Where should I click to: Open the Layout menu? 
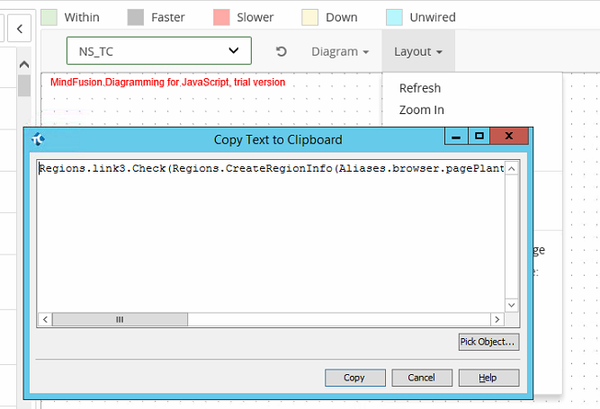tap(418, 51)
